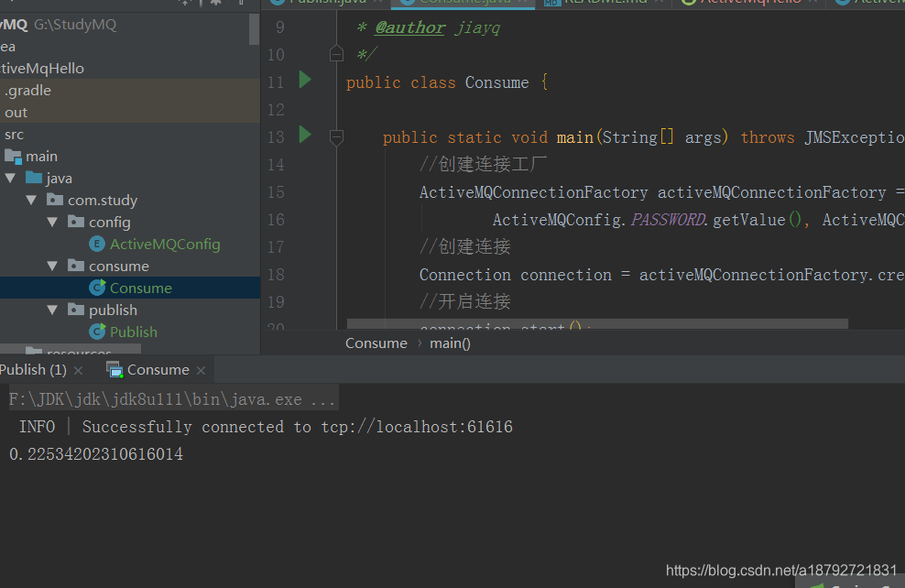Click the editor horizontal scrollbar
905x588 pixels.
click(597, 323)
